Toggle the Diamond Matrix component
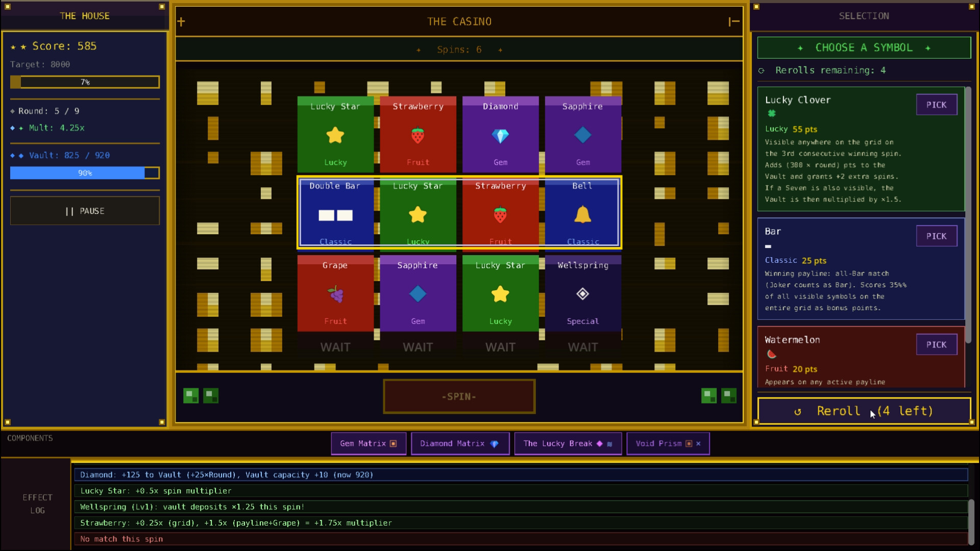 pyautogui.click(x=459, y=443)
